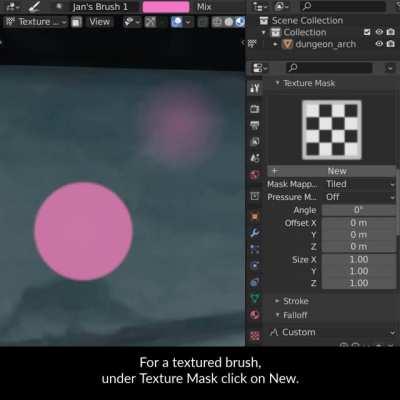Open the Object Constraints tab

[x=255, y=282]
